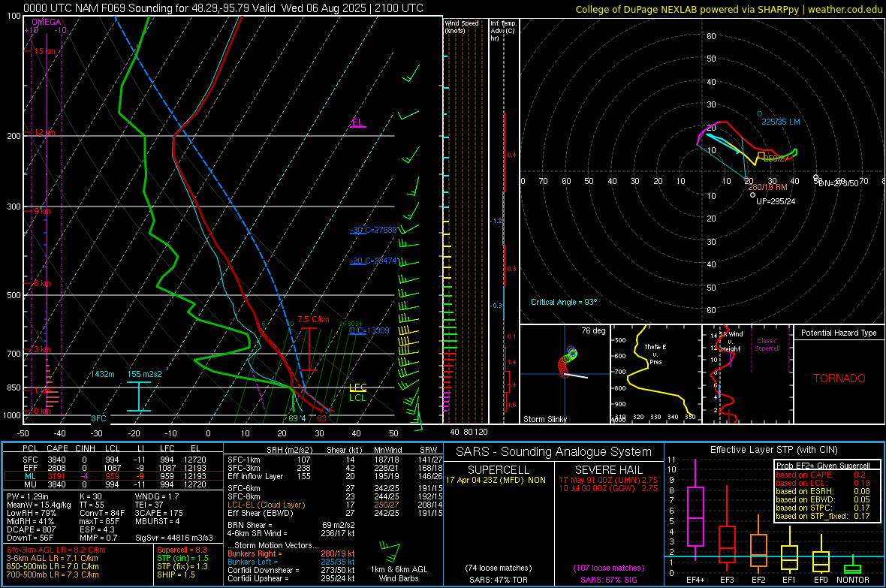The height and width of the screenshot is (588, 886).
Task: Select the LCL level label
Action: tap(357, 397)
